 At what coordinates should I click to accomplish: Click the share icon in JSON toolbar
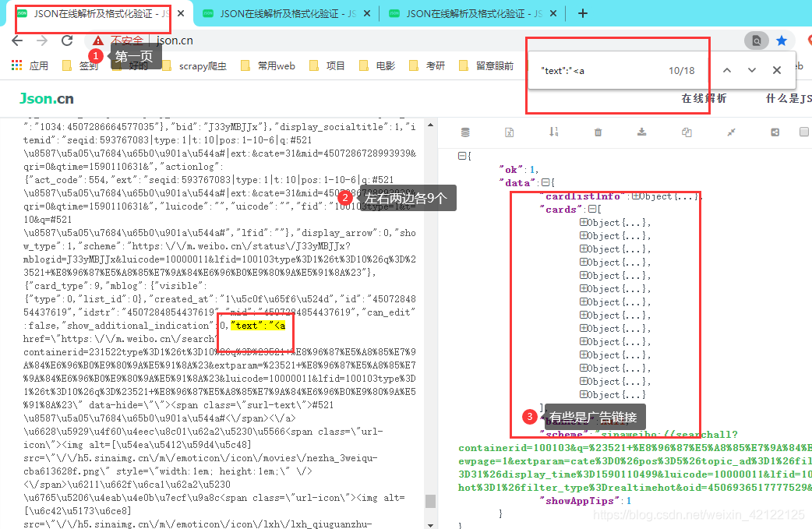(775, 132)
